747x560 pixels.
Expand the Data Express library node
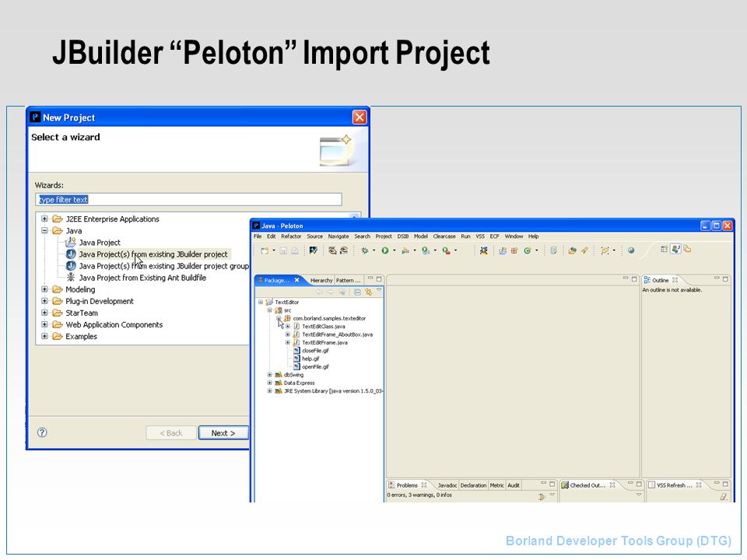click(x=270, y=383)
